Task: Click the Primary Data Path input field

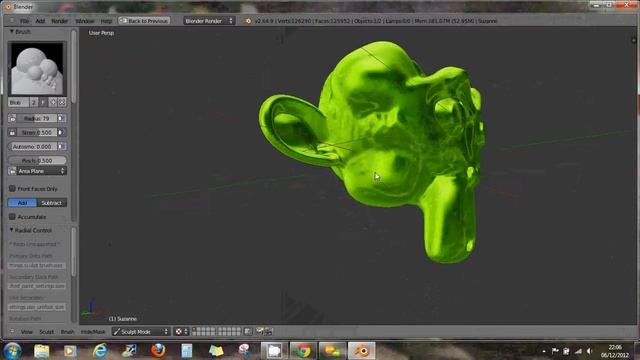Action: pyautogui.click(x=37, y=265)
